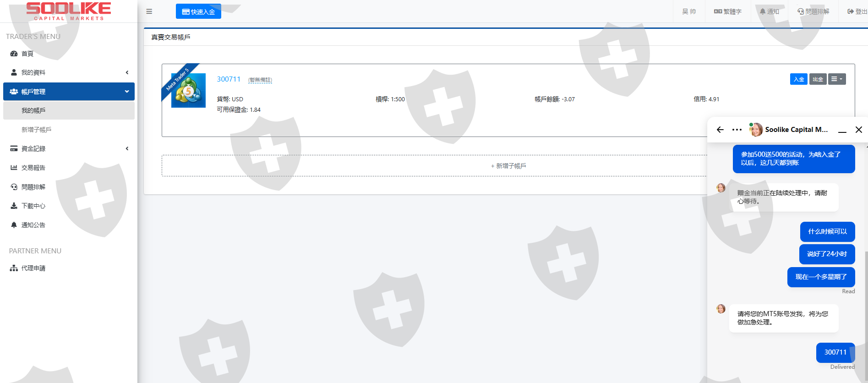Click the 槓桿: 1:500 leverage value

tap(390, 99)
